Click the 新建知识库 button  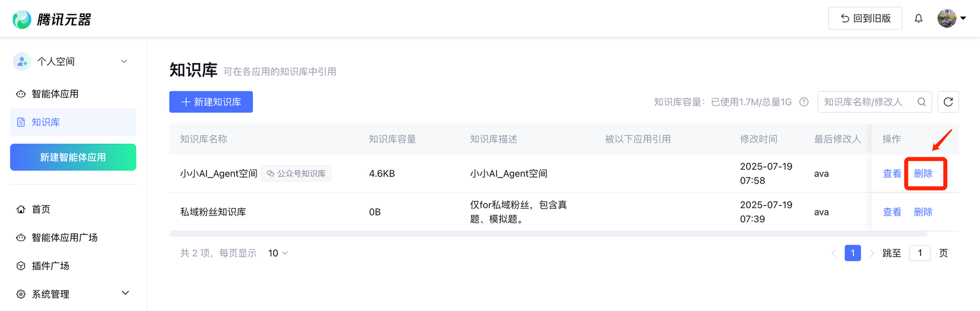click(211, 102)
